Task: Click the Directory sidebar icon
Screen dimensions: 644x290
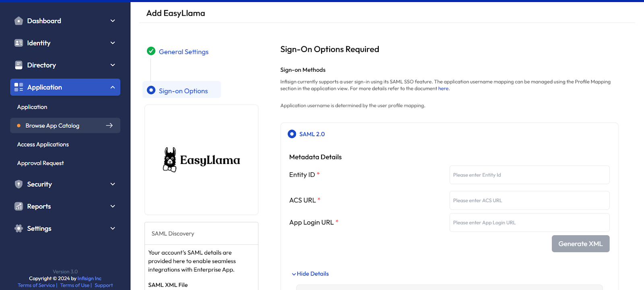Action: pyautogui.click(x=19, y=65)
